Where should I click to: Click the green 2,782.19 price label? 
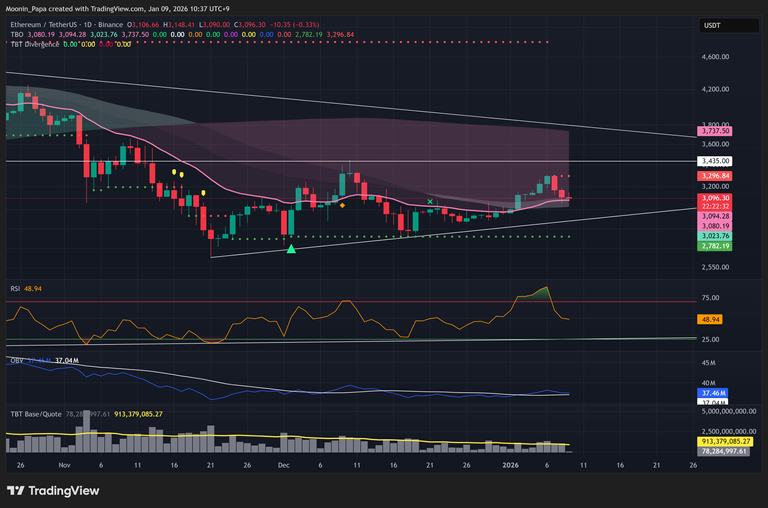point(717,246)
